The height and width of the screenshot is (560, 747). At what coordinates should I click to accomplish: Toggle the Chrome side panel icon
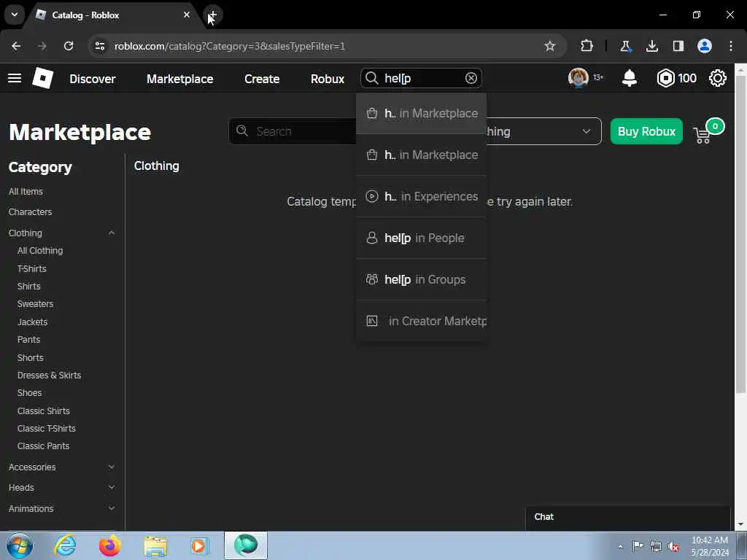click(x=678, y=46)
